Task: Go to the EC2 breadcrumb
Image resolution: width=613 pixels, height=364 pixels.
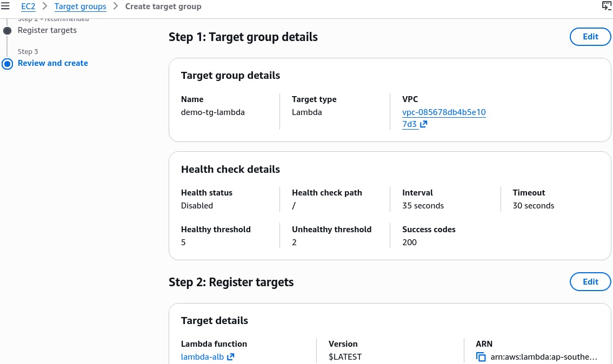Action: click(28, 6)
